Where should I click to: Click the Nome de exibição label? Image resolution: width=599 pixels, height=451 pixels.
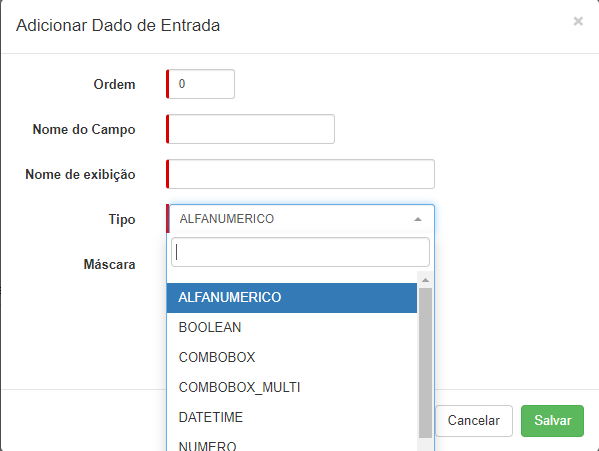point(80,175)
